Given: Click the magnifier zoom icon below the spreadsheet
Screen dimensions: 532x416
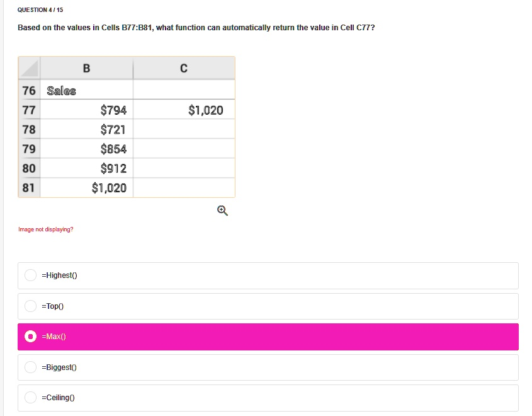Looking at the screenshot, I should pos(222,211).
